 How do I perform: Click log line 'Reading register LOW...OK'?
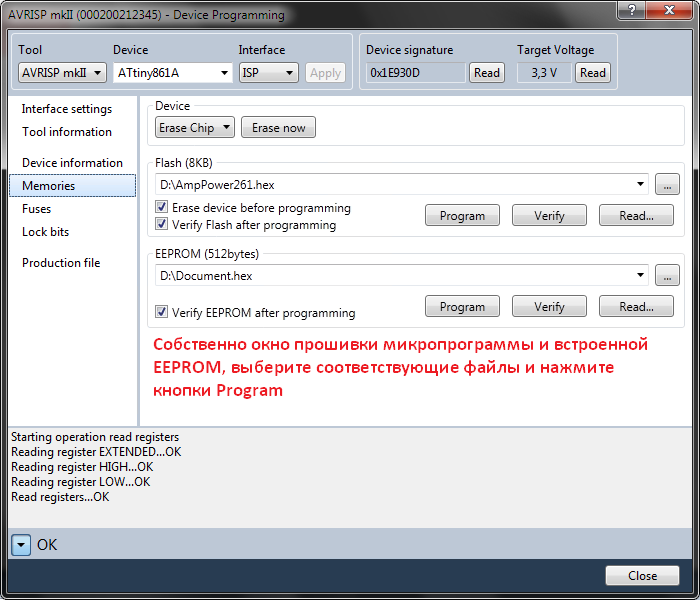pyautogui.click(x=80, y=482)
